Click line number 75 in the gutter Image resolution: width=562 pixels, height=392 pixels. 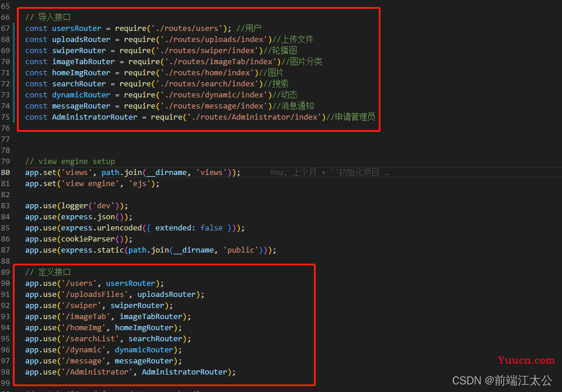[x=5, y=117]
